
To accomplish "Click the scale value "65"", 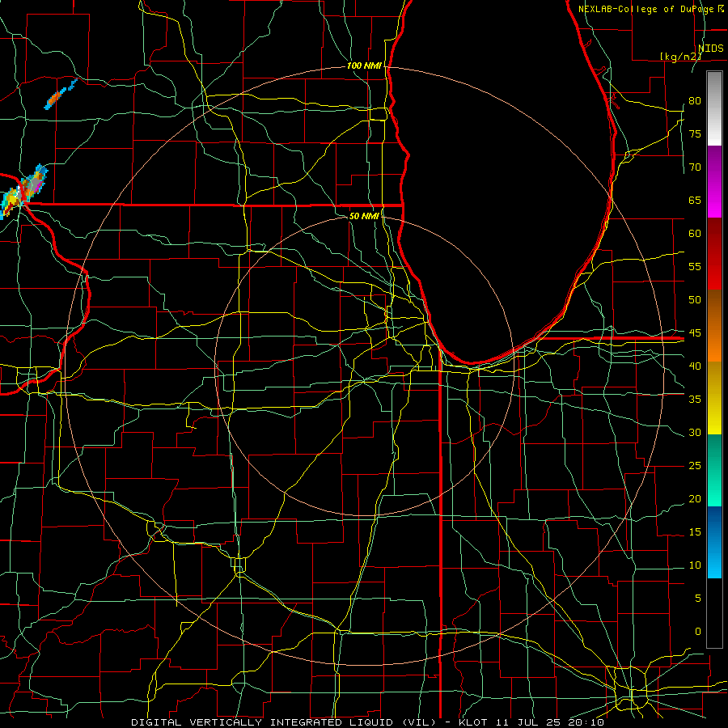I will (695, 201).
